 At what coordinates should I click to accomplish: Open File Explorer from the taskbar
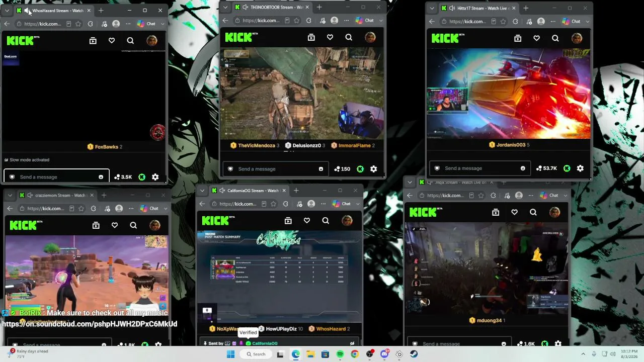pos(310,354)
